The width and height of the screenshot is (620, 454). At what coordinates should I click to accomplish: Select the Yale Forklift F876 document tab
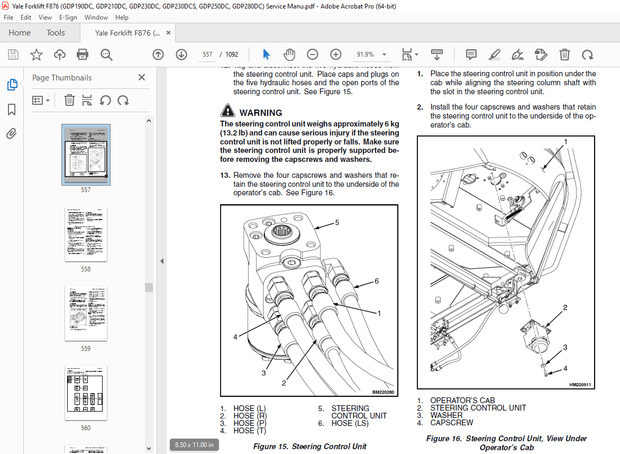click(x=127, y=33)
